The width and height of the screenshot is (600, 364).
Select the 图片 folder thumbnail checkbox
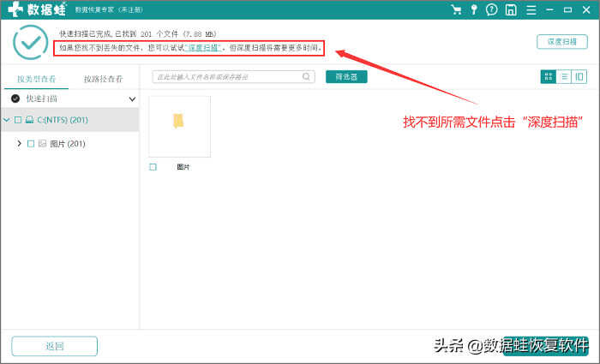153,167
